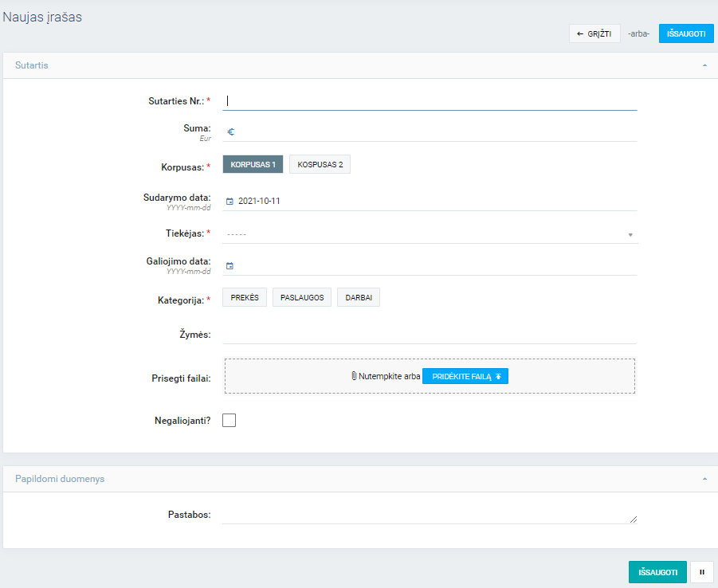The height and width of the screenshot is (588, 718).
Task: Select the KORPUSAS 1 option
Action: 253,164
